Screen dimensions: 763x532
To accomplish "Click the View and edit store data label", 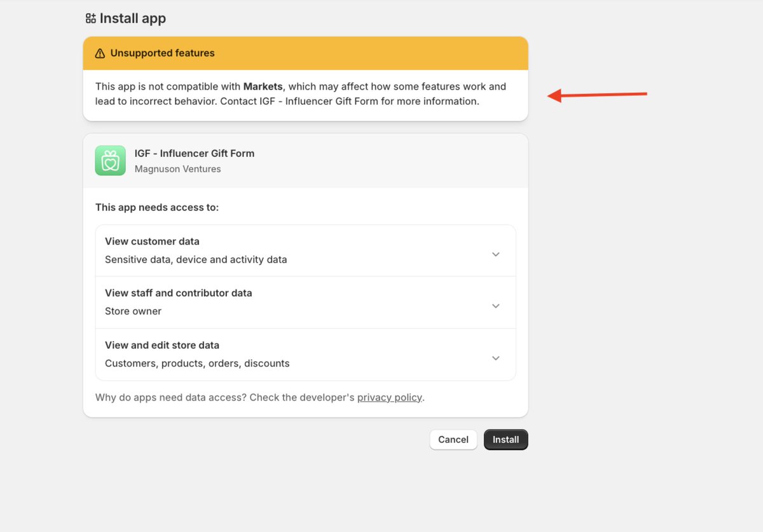I will pyautogui.click(x=162, y=345).
